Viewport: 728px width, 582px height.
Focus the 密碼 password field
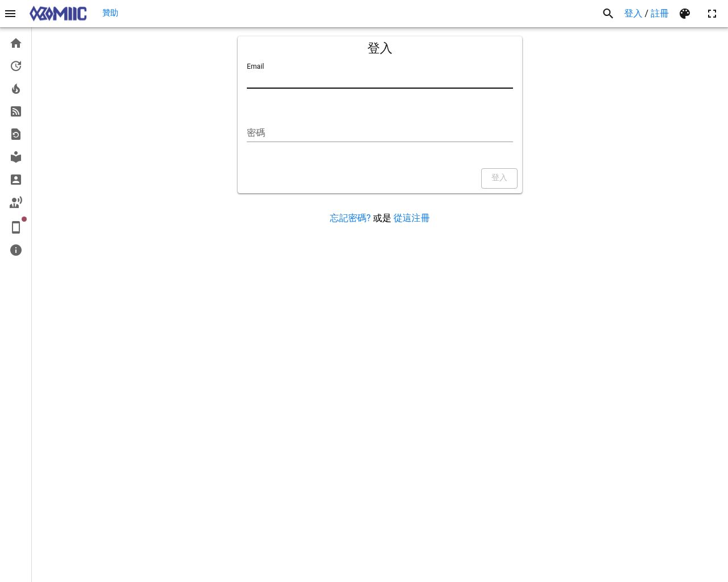(380, 133)
